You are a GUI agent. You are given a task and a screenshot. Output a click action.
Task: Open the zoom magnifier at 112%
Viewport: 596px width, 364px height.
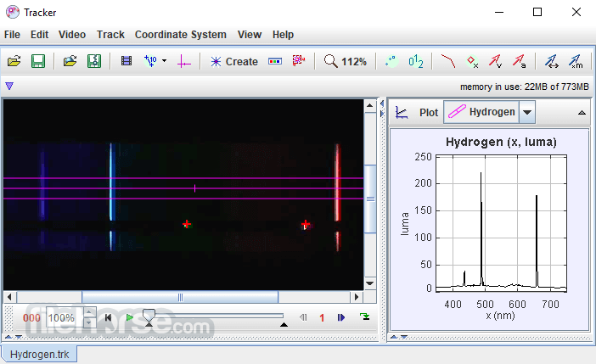[x=346, y=61]
